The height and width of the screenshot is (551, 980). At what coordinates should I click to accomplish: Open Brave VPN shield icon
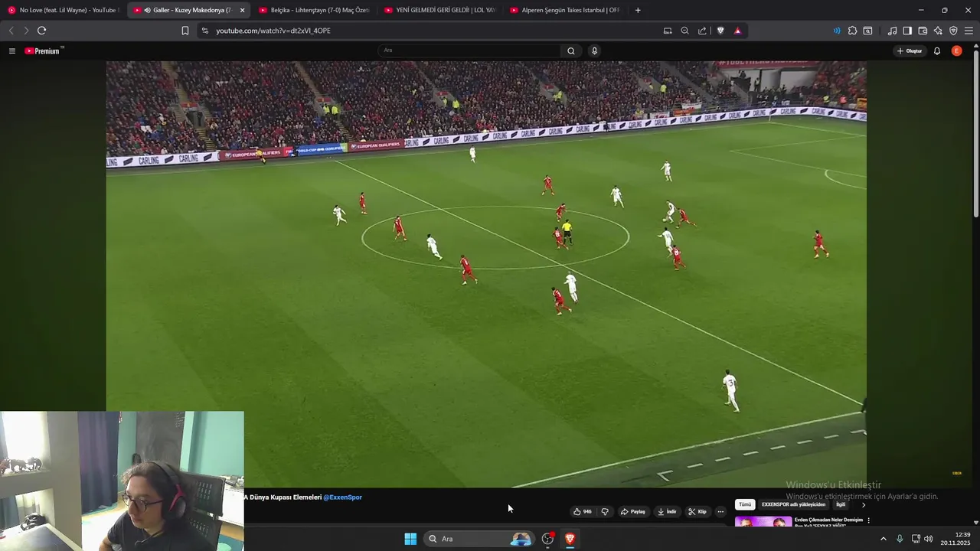coord(953,31)
